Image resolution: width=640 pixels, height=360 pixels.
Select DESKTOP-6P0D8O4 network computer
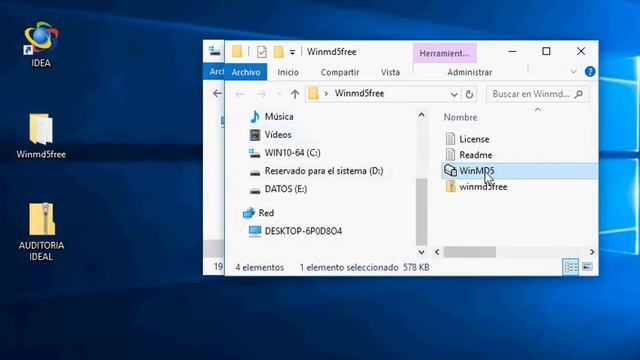303,231
